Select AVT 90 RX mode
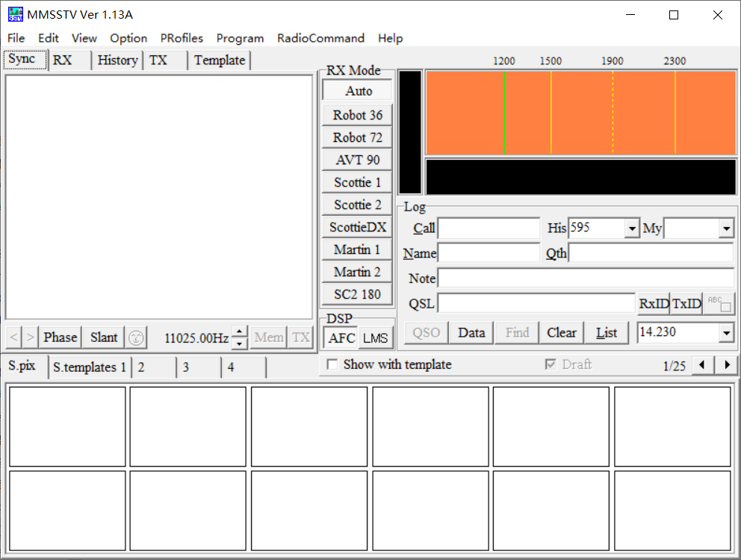The width and height of the screenshot is (741, 560). [357, 160]
